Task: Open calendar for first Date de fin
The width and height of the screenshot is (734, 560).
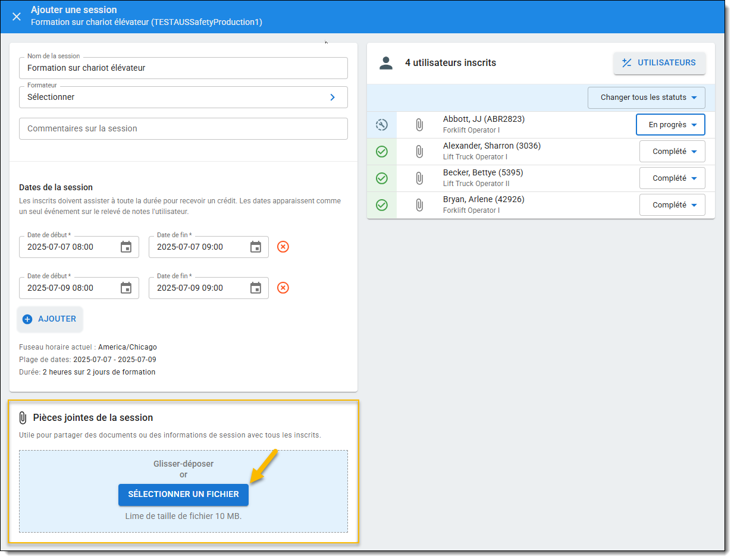Action: point(256,247)
